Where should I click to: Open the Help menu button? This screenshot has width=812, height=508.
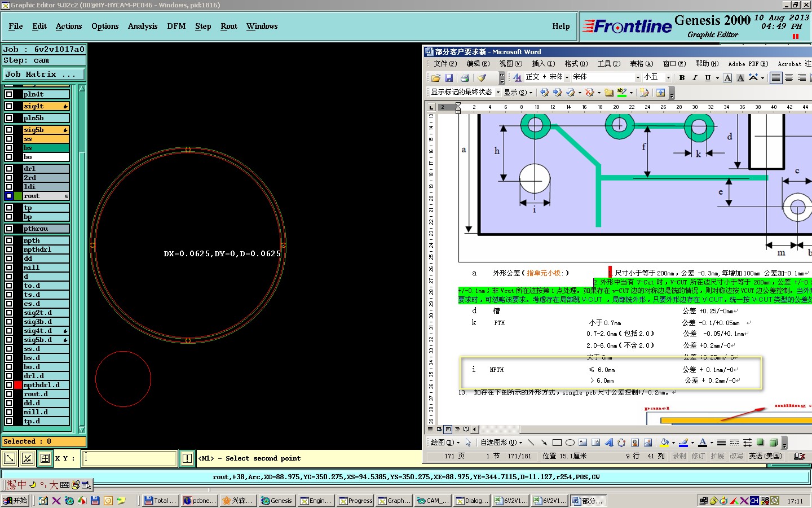(561, 27)
